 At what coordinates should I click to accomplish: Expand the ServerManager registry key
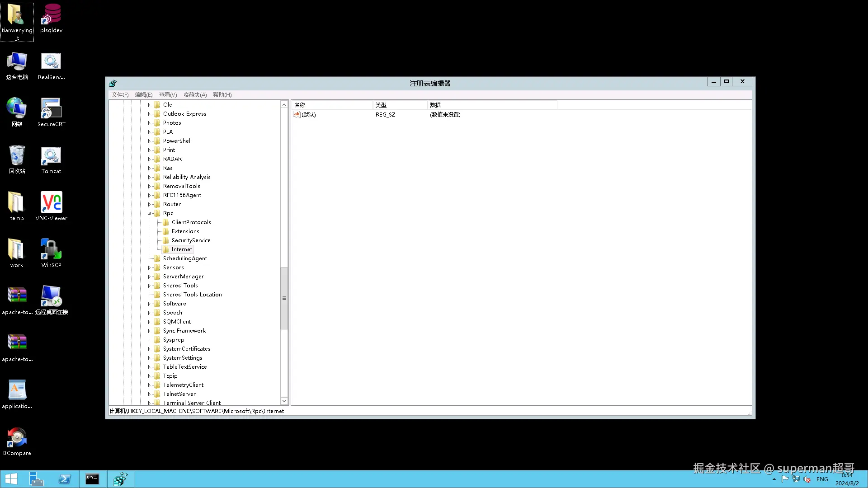[x=149, y=277]
